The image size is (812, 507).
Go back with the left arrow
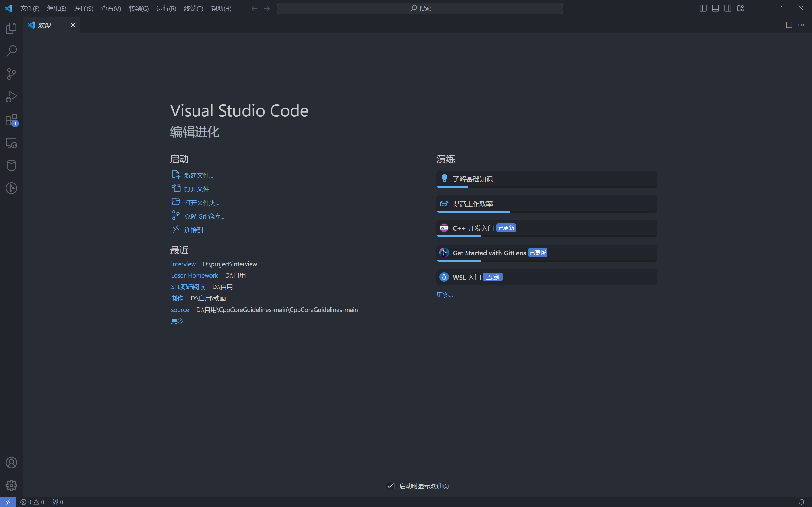[x=254, y=8]
